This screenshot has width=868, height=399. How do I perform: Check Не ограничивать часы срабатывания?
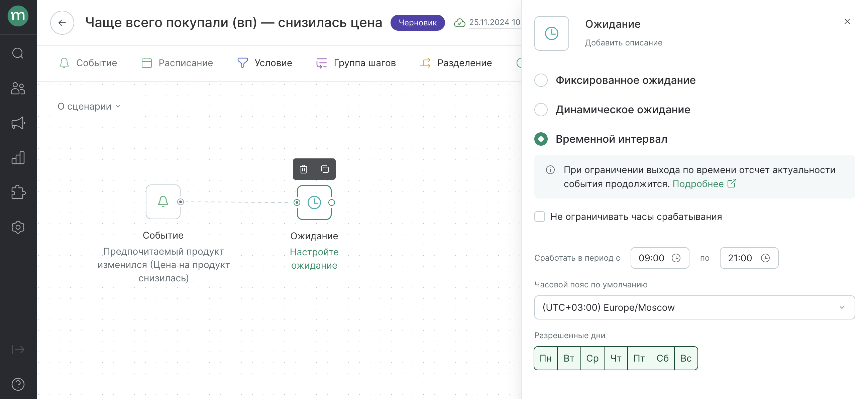click(540, 217)
